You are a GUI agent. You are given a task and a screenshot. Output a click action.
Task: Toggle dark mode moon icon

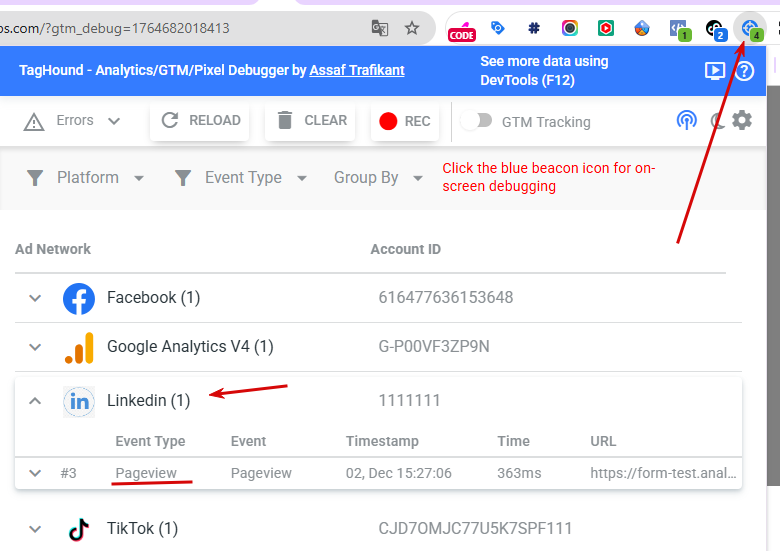tap(718, 121)
